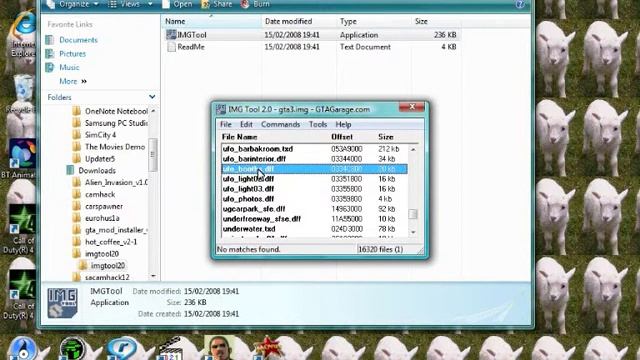Open Tools menu in IMG Tool
This screenshot has height=360, width=640.
[x=318, y=124]
